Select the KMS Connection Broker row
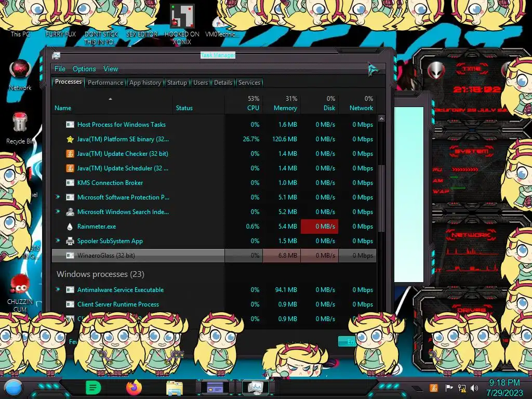Image resolution: width=532 pixels, height=399 pixels. (214, 182)
